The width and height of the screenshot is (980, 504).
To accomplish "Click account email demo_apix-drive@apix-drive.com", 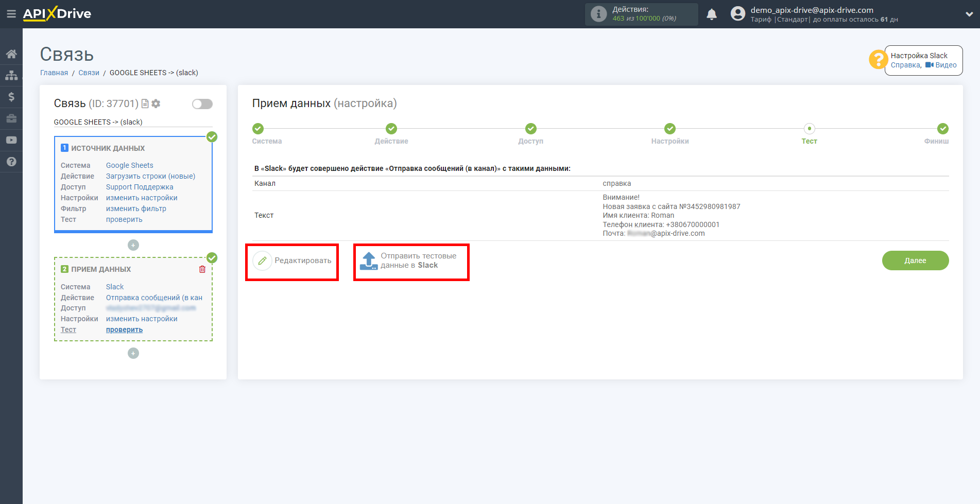I will click(x=812, y=10).
